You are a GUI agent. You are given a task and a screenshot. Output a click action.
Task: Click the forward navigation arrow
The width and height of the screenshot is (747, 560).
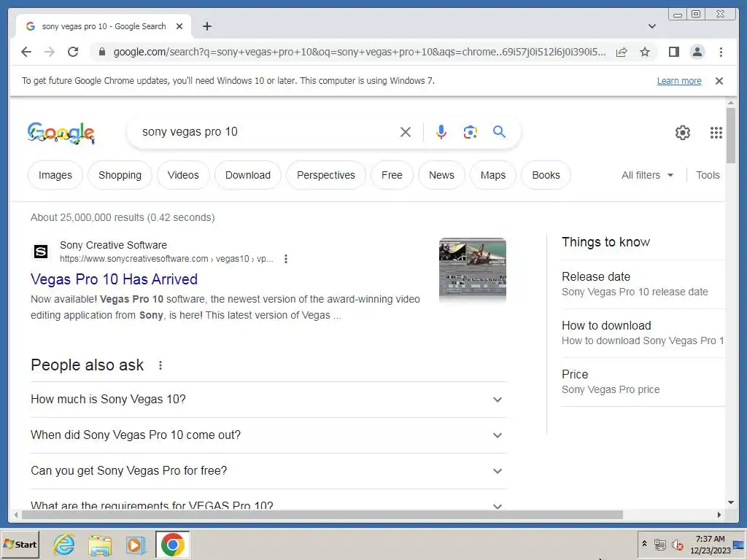coord(50,52)
